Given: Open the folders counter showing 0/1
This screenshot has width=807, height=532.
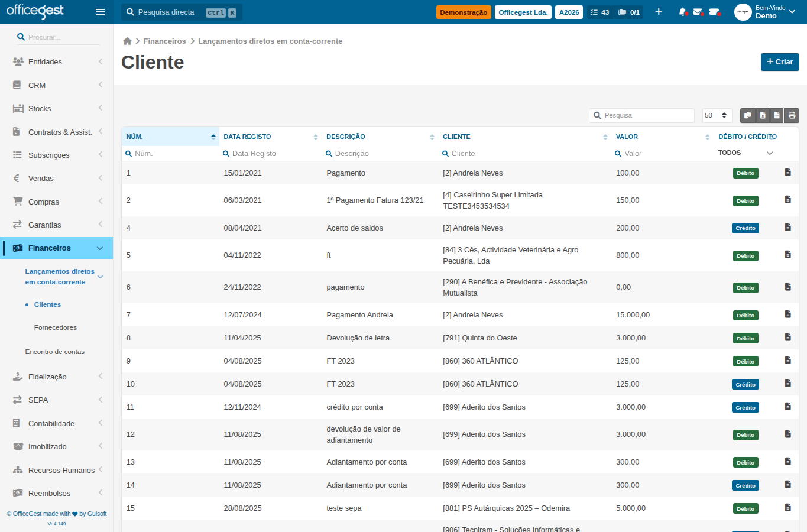Looking at the screenshot, I should tap(629, 12).
